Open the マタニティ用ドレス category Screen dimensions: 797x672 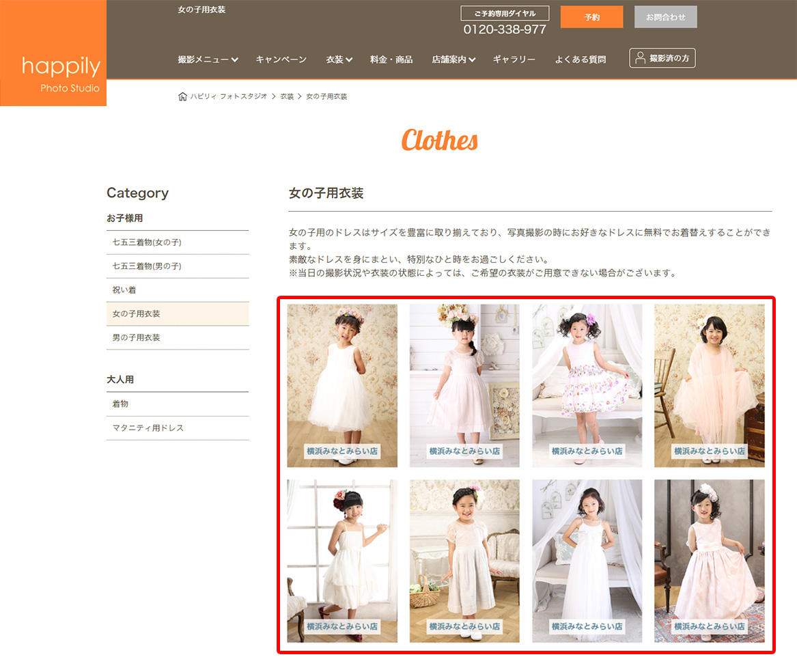pos(148,428)
